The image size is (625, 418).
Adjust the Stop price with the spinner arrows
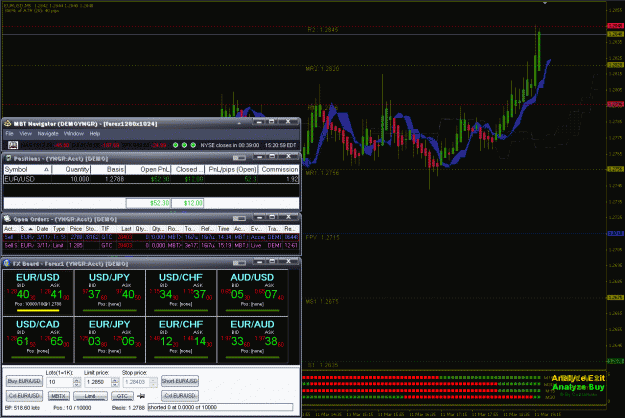click(153, 382)
